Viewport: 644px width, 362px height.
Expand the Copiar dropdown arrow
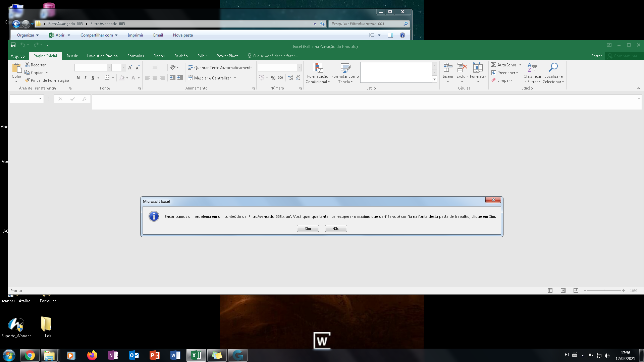[x=47, y=73]
